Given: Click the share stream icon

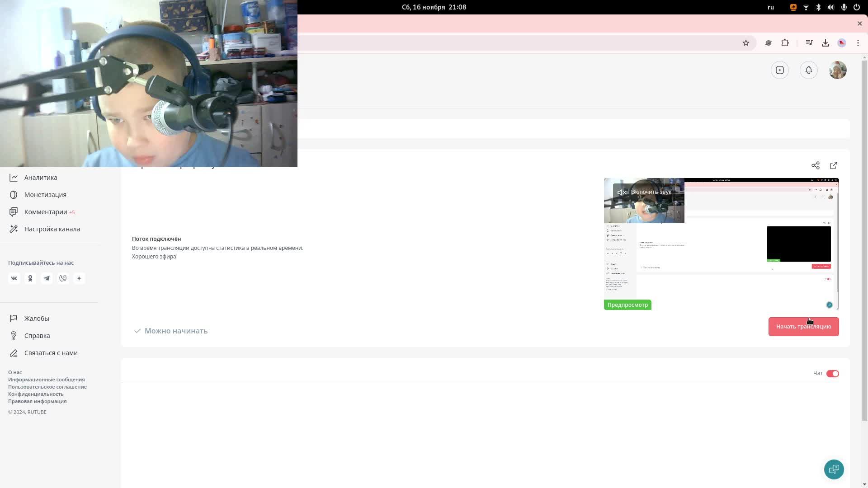Looking at the screenshot, I should tap(815, 165).
